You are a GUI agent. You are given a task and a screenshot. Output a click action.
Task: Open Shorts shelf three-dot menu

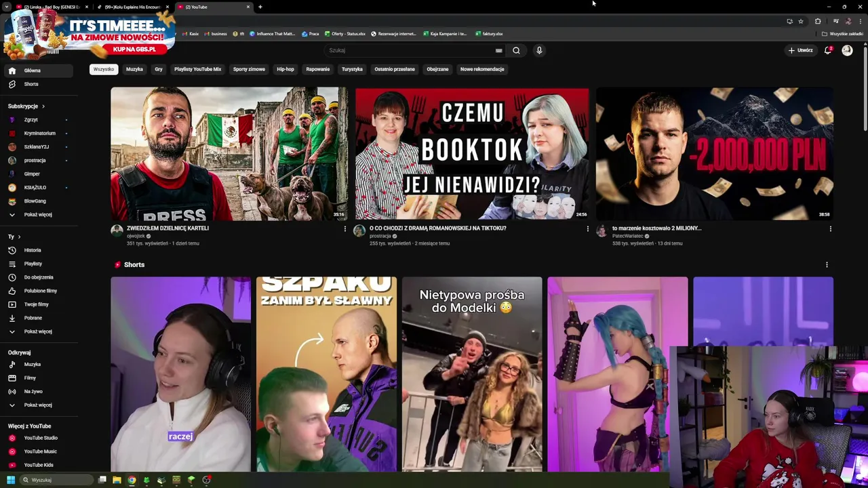(827, 265)
